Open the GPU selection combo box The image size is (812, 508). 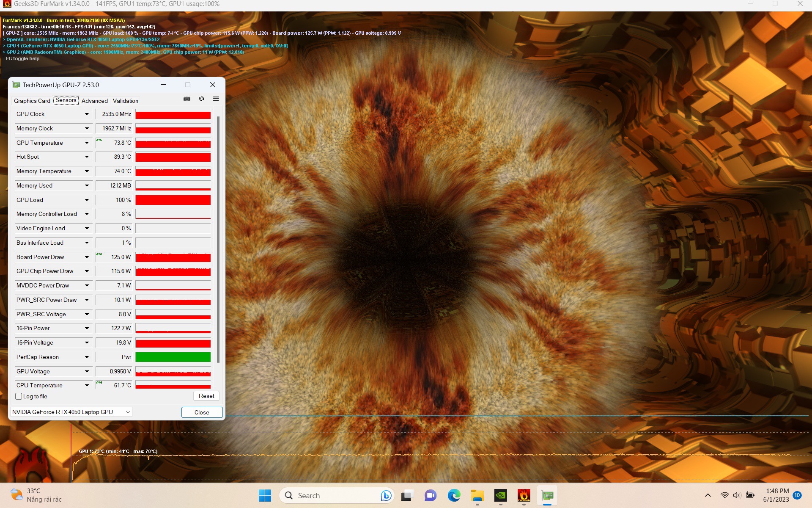[x=71, y=412]
